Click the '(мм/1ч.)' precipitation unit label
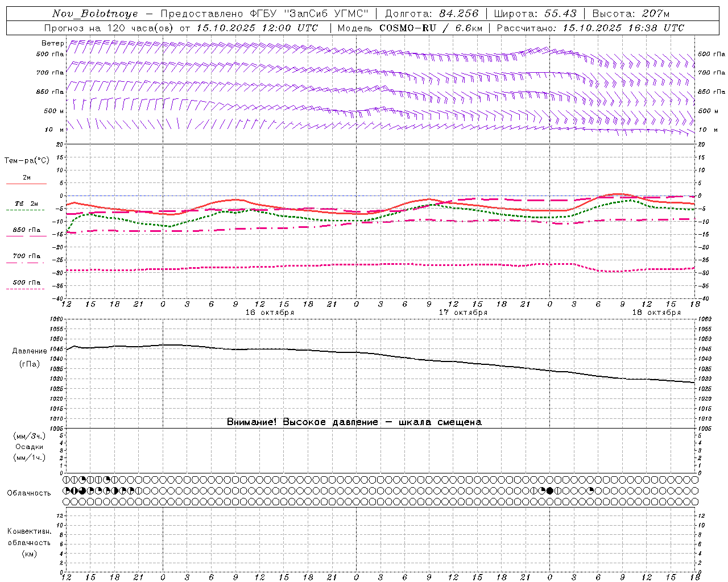Screen dimensions: 728x582 coord(30,458)
